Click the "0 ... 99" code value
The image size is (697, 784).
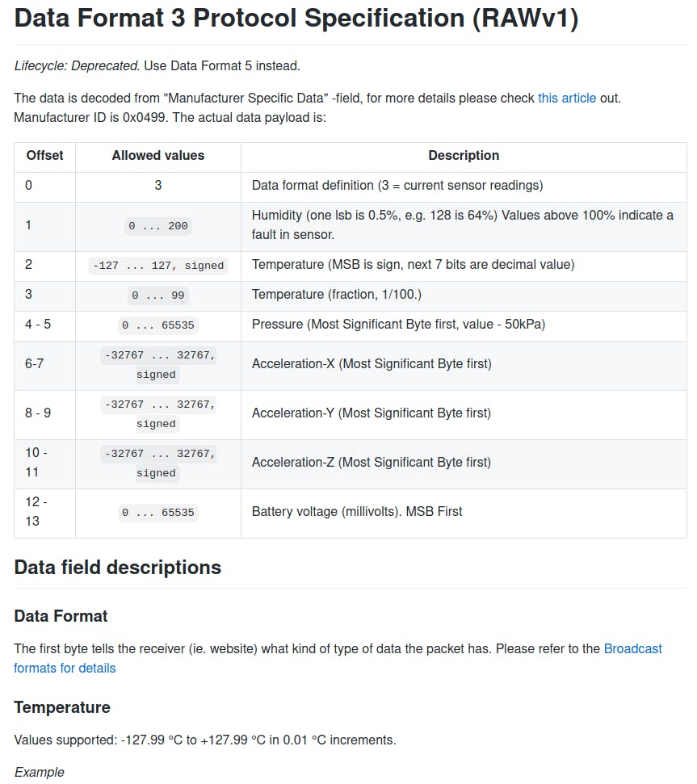pyautogui.click(x=158, y=296)
